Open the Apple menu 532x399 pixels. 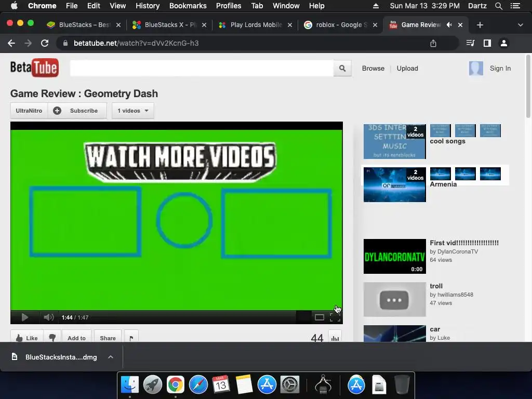pyautogui.click(x=14, y=6)
